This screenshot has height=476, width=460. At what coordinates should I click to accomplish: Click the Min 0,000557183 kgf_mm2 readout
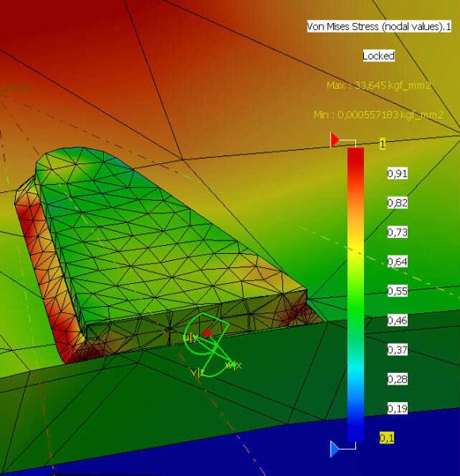pos(378,115)
